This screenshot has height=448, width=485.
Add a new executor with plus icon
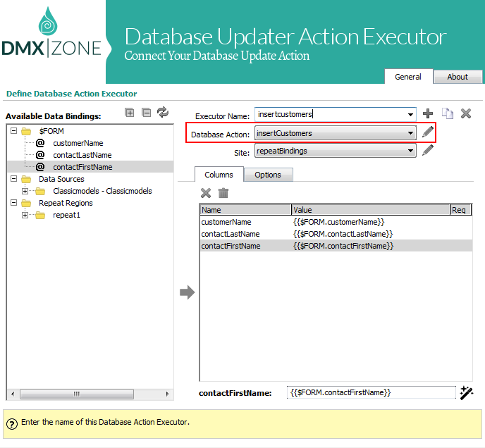428,113
